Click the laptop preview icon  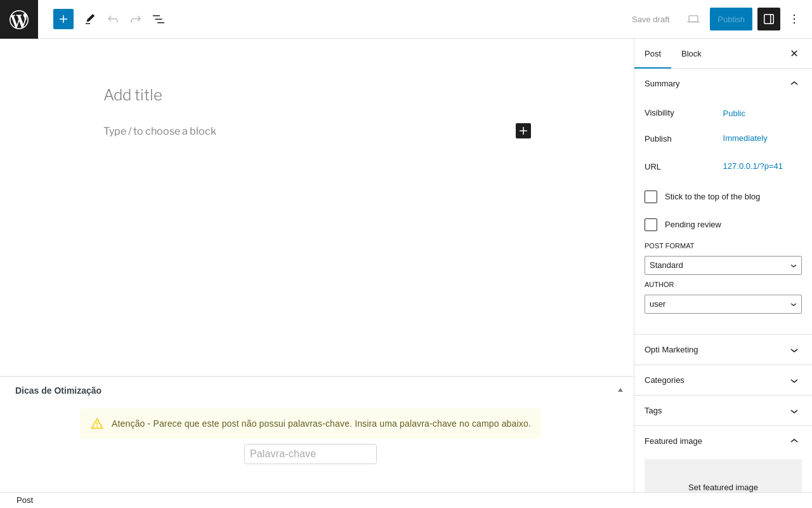click(x=693, y=19)
